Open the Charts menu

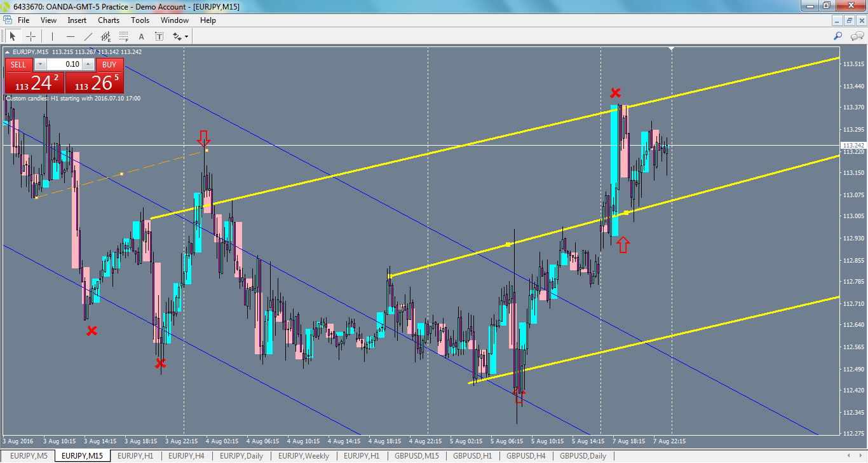[x=108, y=20]
